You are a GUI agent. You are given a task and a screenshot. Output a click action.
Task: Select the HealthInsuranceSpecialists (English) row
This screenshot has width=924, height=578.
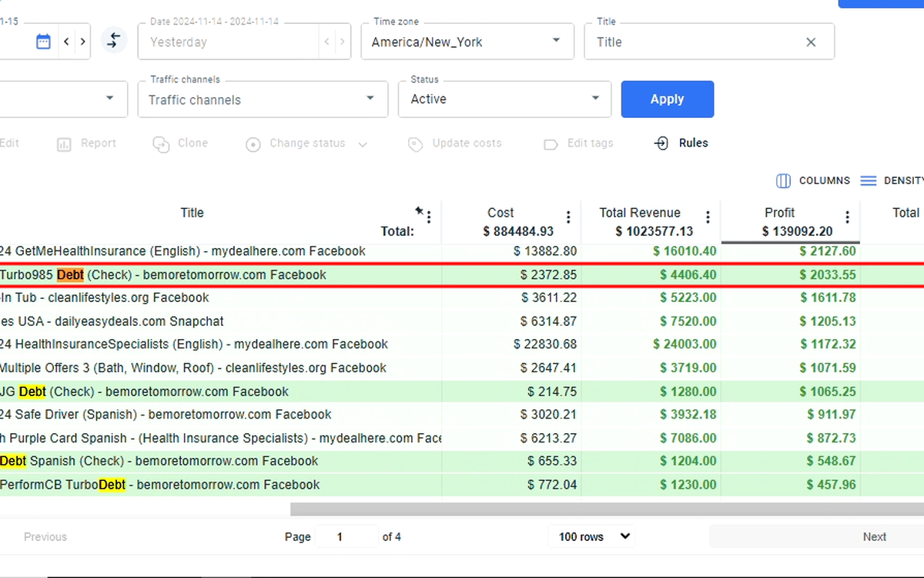462,344
